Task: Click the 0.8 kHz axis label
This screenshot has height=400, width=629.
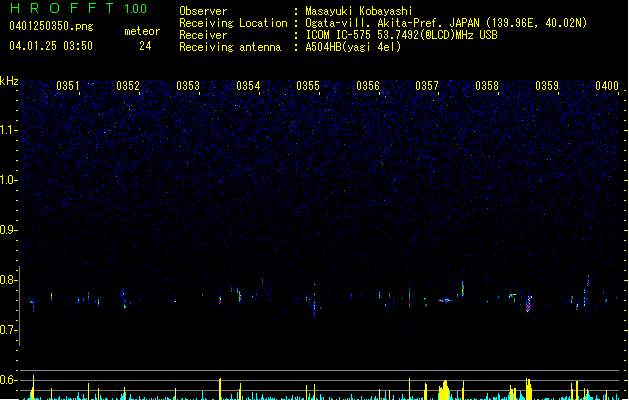Action: pyautogui.click(x=8, y=280)
